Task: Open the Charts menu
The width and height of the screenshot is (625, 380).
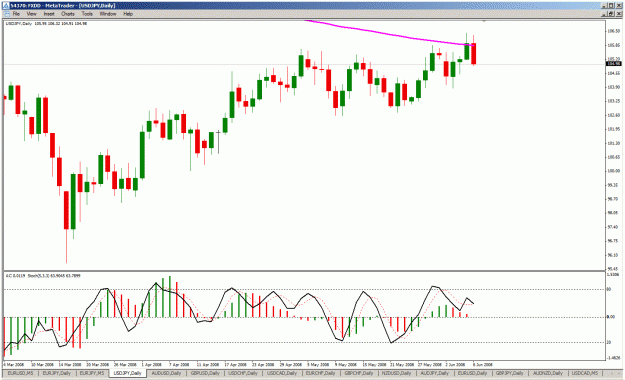Action: coord(68,14)
